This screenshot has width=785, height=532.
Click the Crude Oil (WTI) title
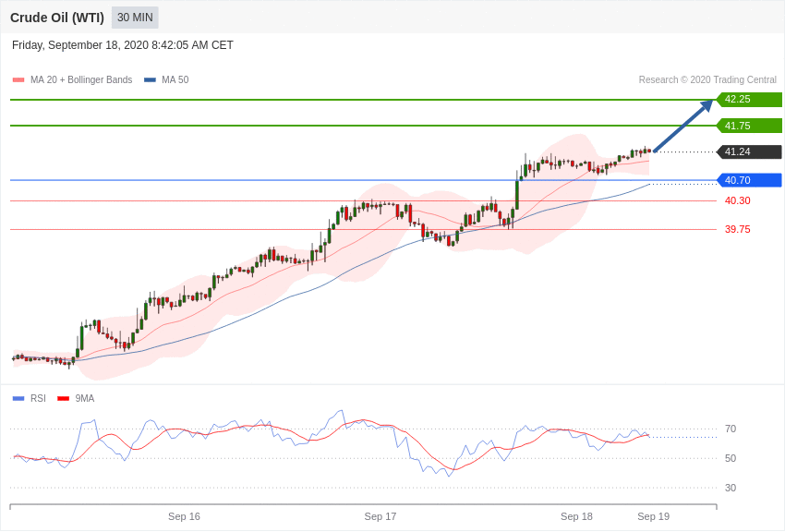pyautogui.click(x=57, y=18)
